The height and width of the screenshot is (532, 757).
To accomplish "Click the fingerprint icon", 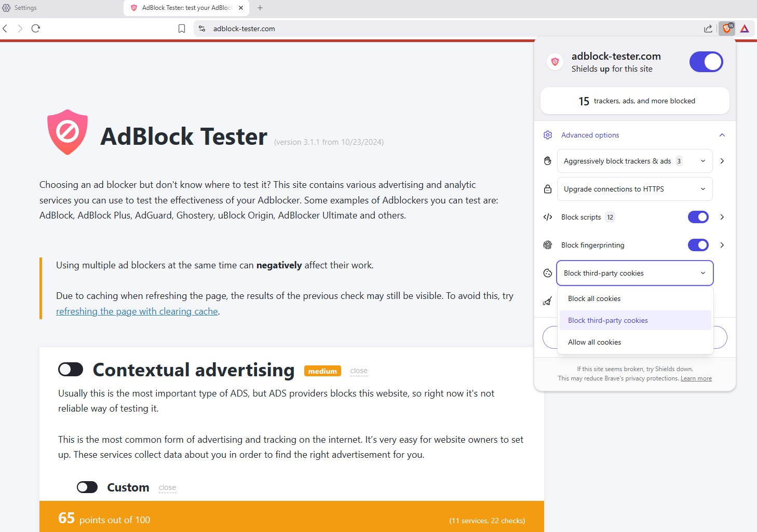I will click(548, 245).
